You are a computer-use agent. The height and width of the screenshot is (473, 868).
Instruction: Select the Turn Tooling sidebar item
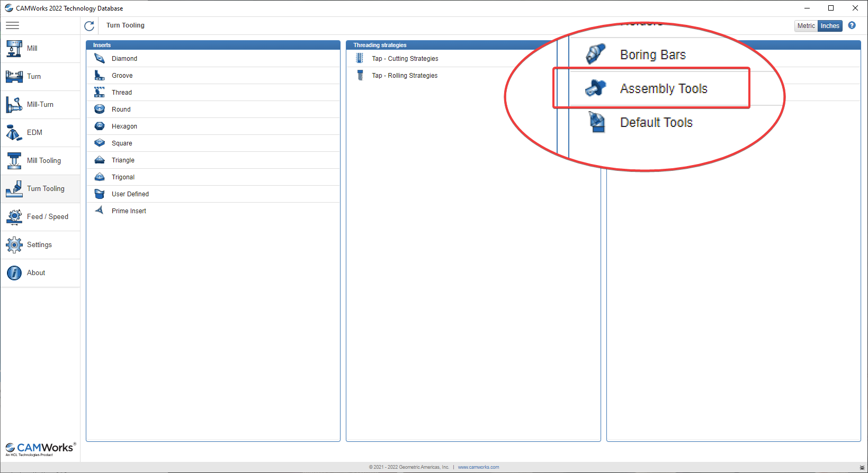40,189
